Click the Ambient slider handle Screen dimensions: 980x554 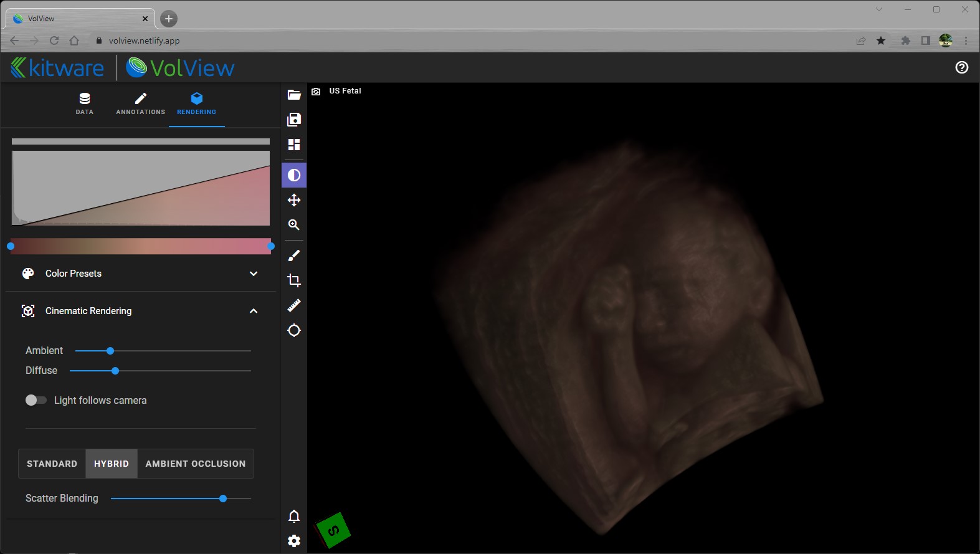coord(110,351)
